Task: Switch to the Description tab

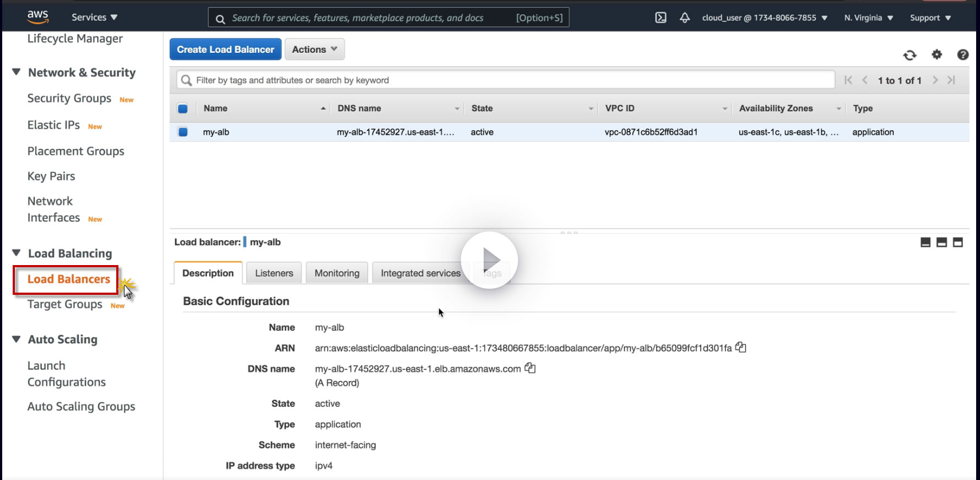Action: coord(208,273)
